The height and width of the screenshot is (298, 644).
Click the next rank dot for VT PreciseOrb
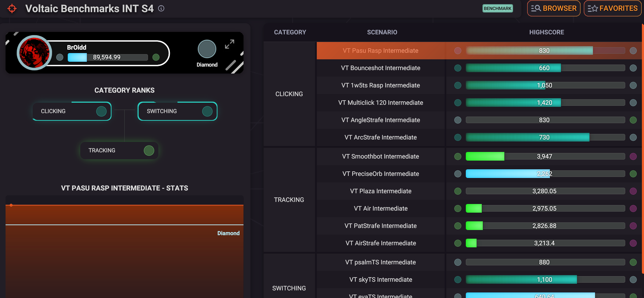[633, 174]
